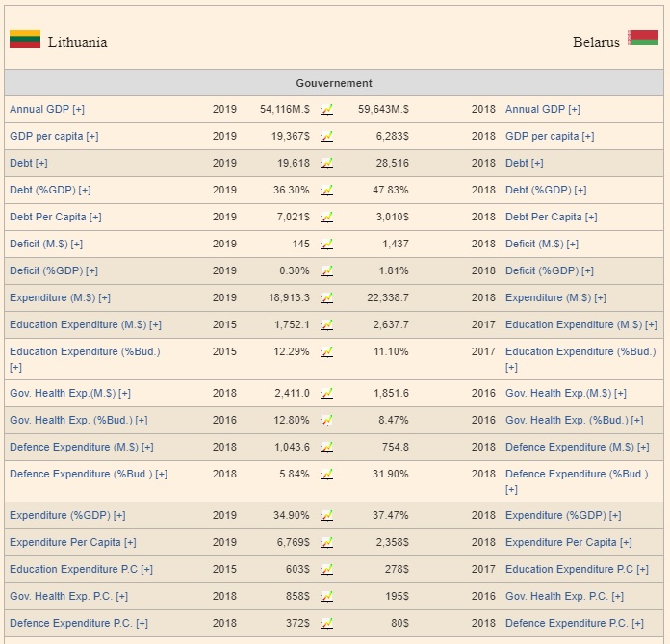Open Lithuania's Debt Per Capita [+] link
The width and height of the screenshot is (670, 644).
56,218
